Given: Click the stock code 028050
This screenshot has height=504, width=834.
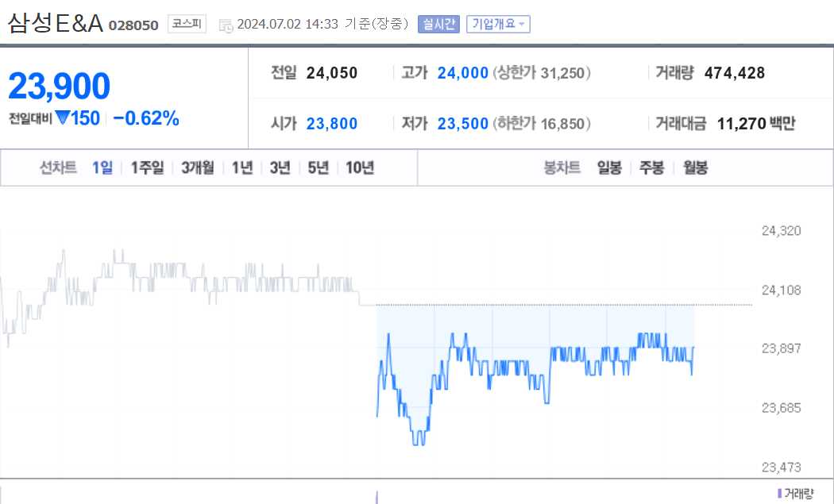Looking at the screenshot, I should click(133, 25).
